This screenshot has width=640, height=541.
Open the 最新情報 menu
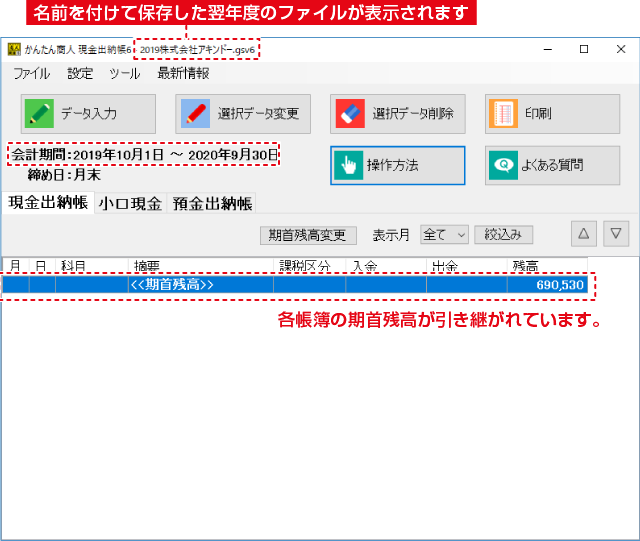[x=183, y=73]
